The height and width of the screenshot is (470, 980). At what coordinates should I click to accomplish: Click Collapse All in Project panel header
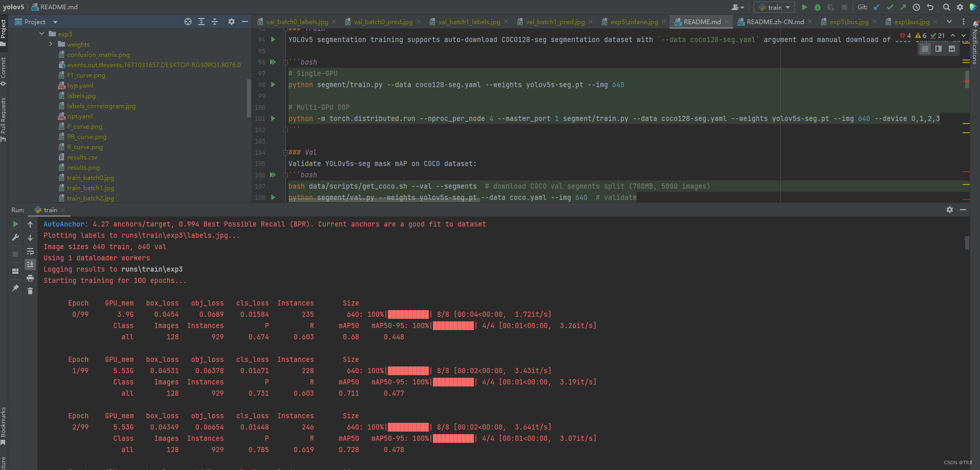coord(215,22)
